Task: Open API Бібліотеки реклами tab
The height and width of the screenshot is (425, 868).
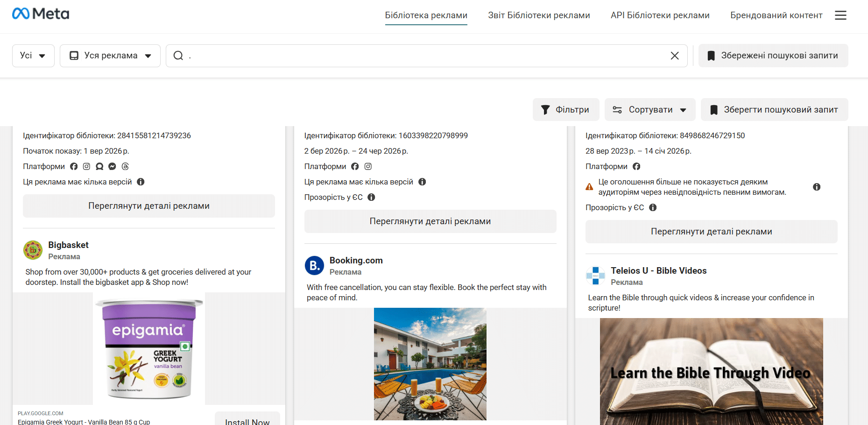Action: click(660, 15)
